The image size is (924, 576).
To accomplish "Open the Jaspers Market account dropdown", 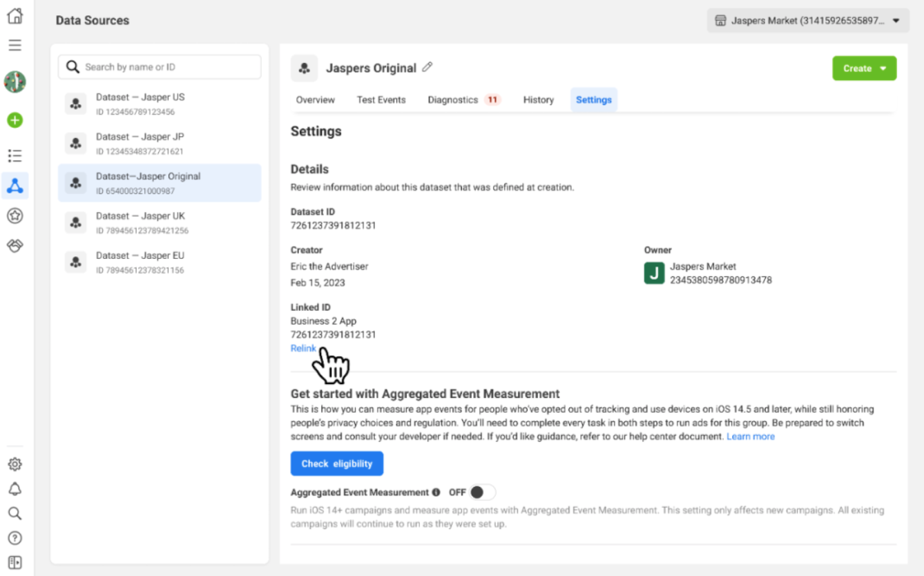I will pyautogui.click(x=807, y=21).
